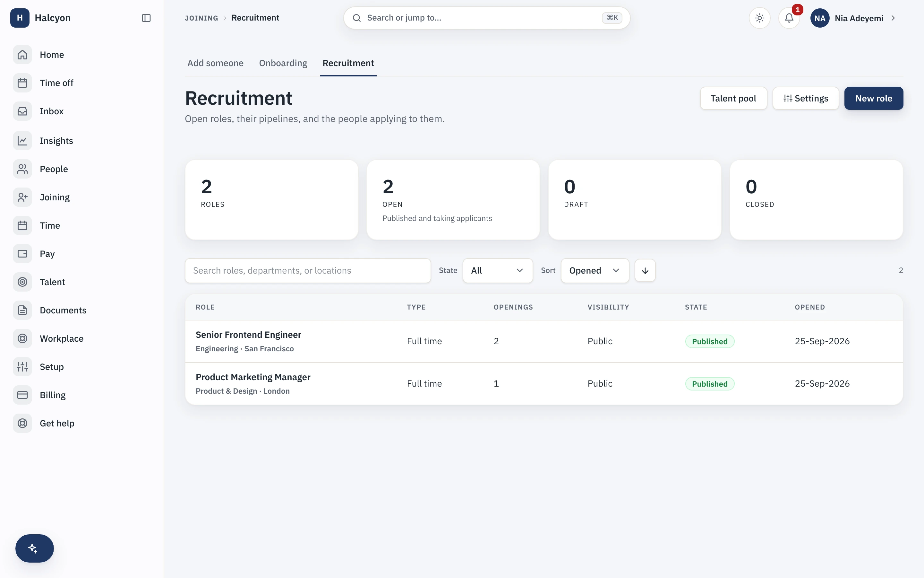
Task: Collapse the sidebar panel
Action: [146, 18]
